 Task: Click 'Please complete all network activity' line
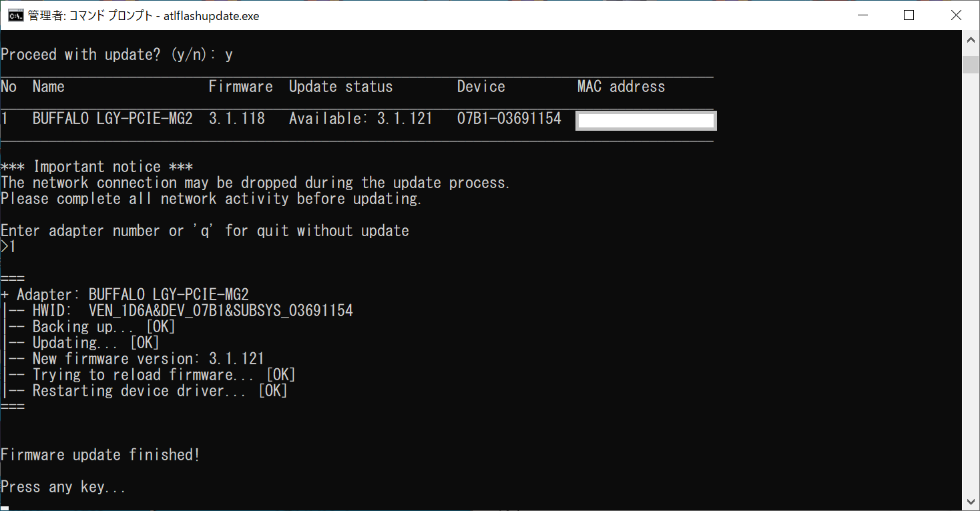pyautogui.click(x=211, y=199)
